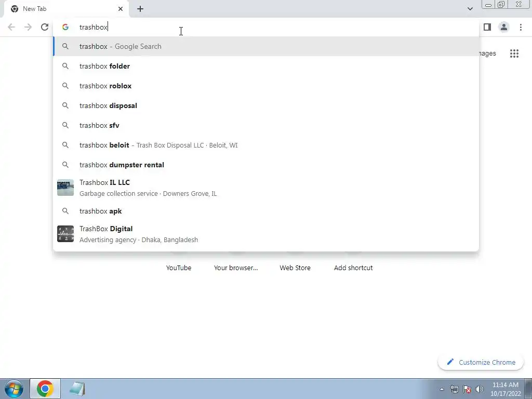Screen dimensions: 532x399
Task: Reload the page with refresh icon
Action: [x=45, y=27]
